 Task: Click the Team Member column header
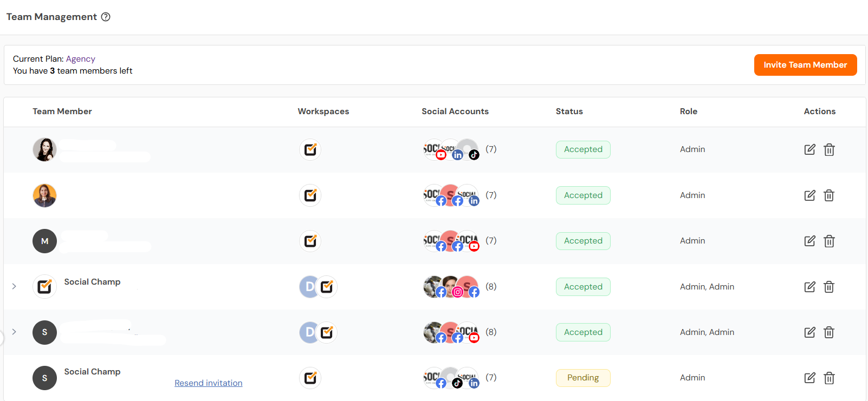(x=62, y=111)
